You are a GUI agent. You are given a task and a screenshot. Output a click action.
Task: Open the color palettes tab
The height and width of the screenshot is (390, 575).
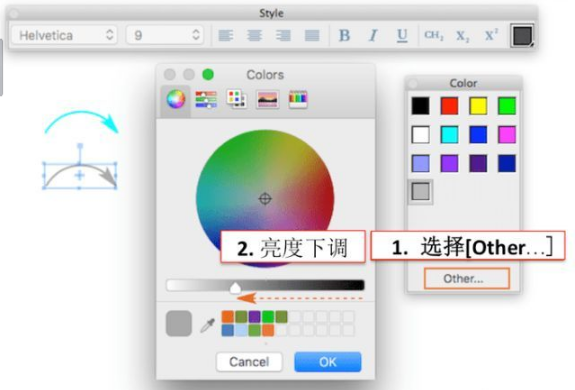[237, 99]
